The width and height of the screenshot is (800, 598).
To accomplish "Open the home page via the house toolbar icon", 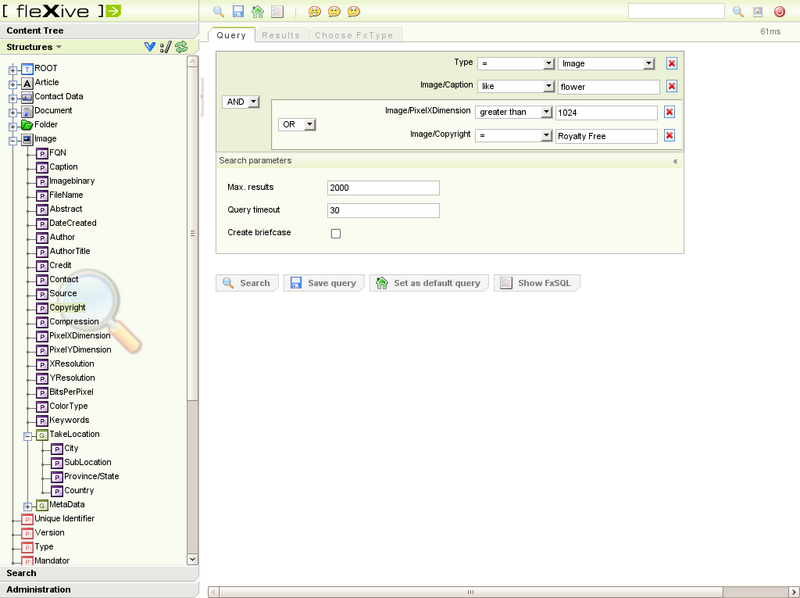I will (x=258, y=10).
